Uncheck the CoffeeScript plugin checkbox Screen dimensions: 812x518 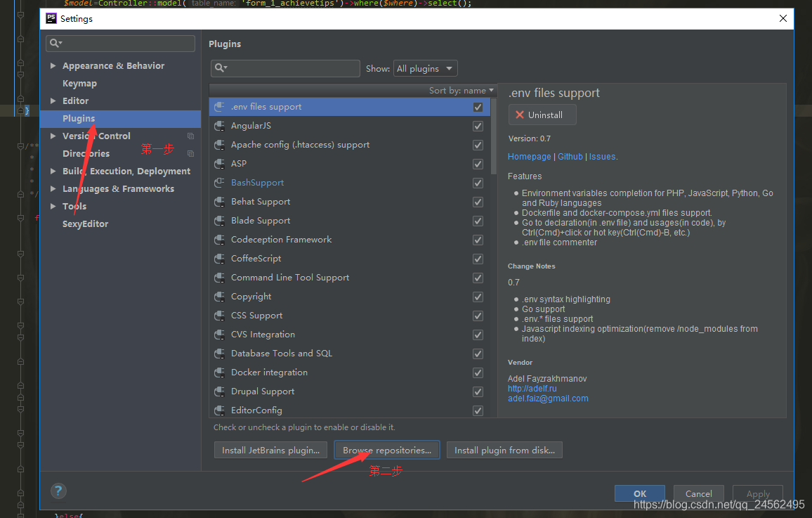tap(478, 259)
